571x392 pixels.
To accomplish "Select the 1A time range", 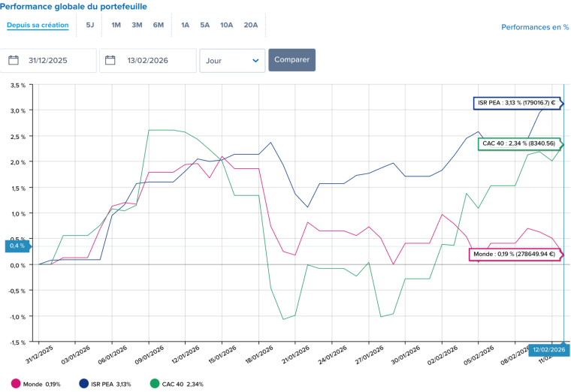I will point(185,25).
